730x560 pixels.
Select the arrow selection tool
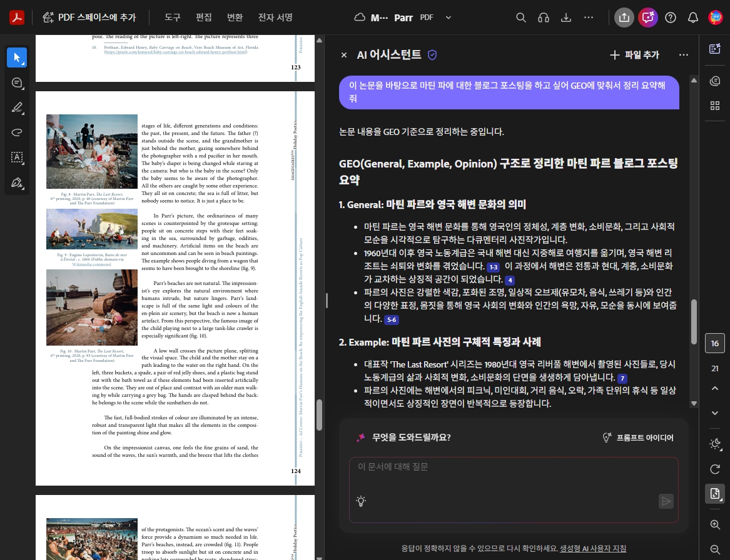tap(17, 57)
